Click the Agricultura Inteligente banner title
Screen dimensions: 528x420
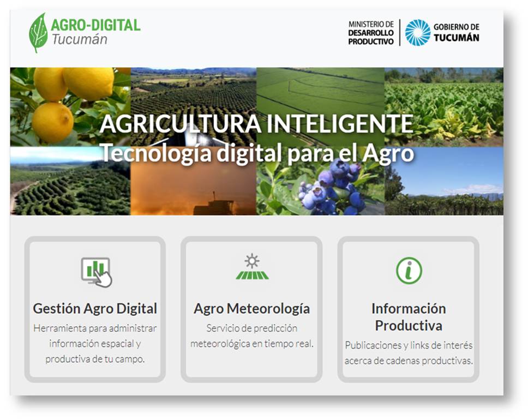256,124
